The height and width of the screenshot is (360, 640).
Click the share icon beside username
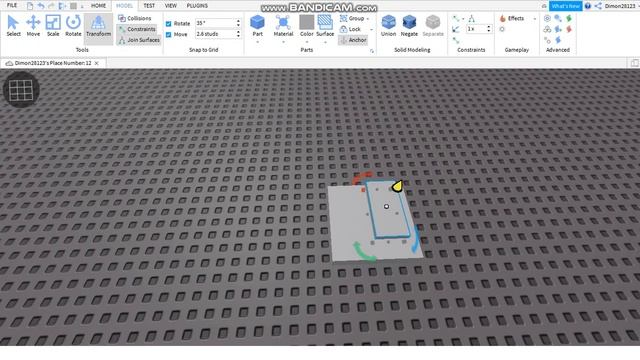click(x=598, y=6)
